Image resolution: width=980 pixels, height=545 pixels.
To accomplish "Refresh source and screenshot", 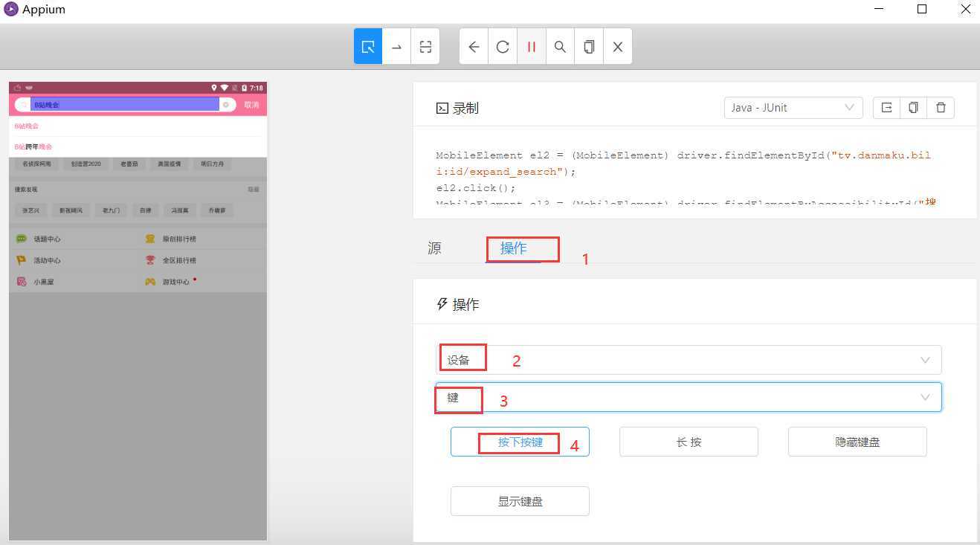I will pyautogui.click(x=503, y=47).
